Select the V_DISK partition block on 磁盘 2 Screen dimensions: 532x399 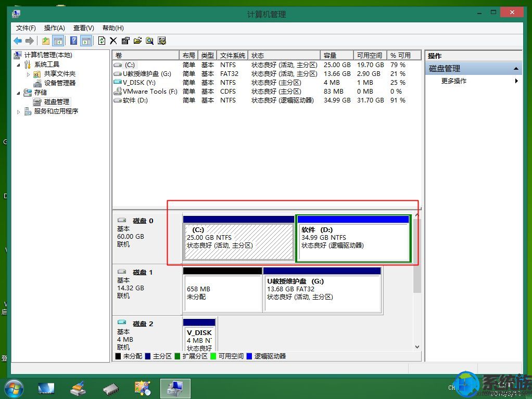click(199, 335)
